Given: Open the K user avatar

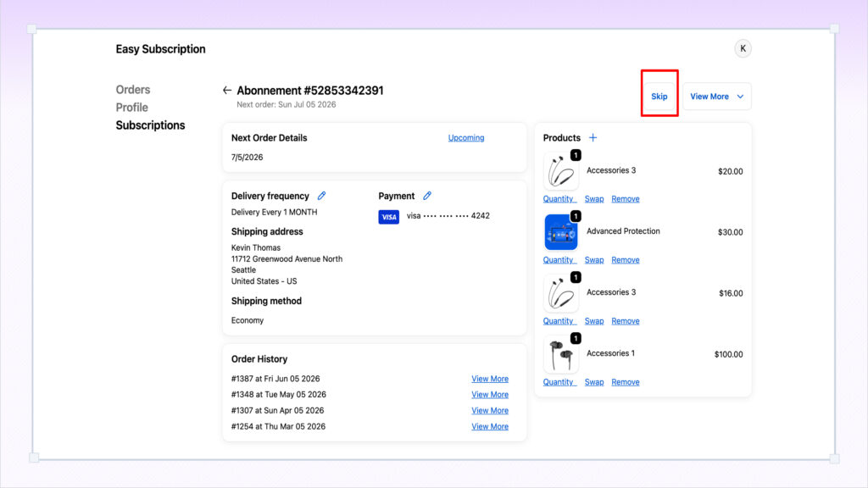Looking at the screenshot, I should click(x=743, y=48).
